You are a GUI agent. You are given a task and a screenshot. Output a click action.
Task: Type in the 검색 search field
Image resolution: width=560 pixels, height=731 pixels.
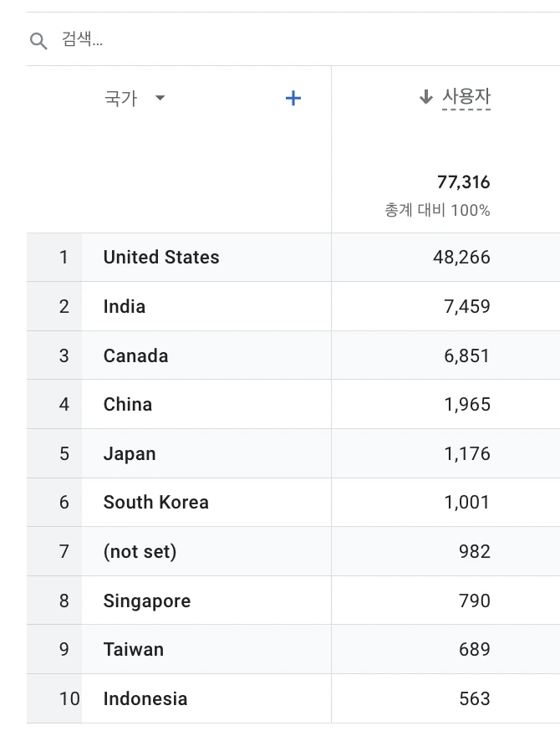click(x=251, y=39)
